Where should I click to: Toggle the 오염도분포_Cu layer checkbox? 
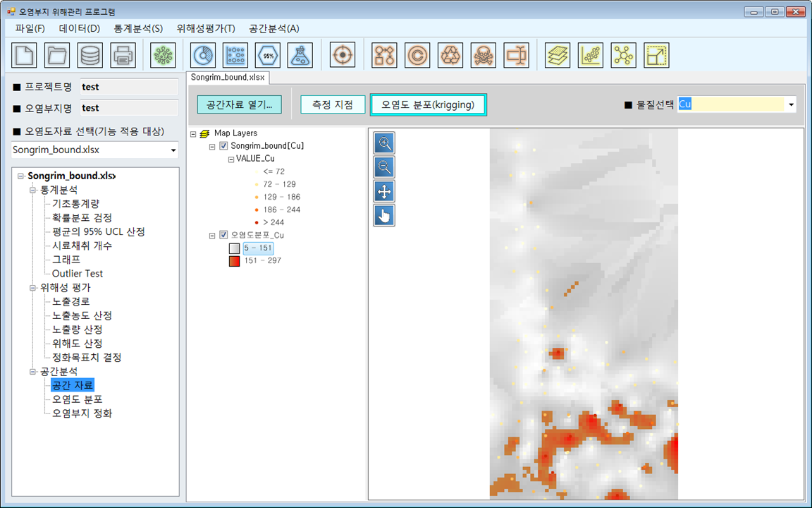pos(223,235)
